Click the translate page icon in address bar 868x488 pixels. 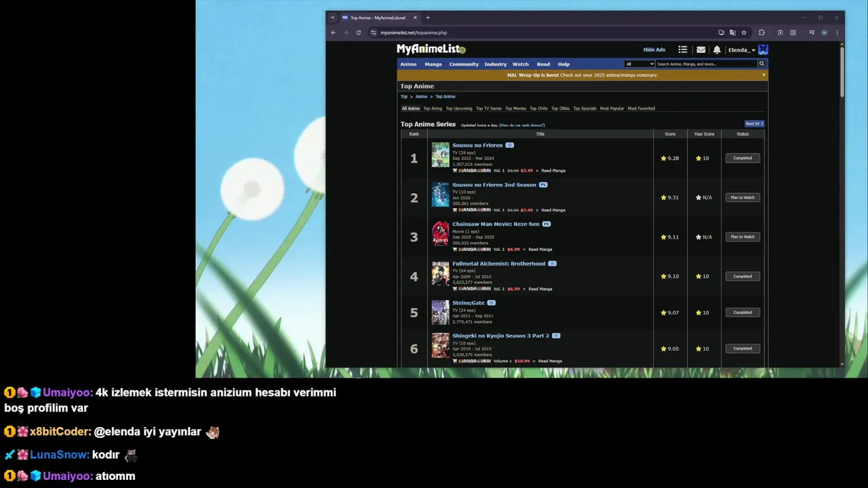732,33
